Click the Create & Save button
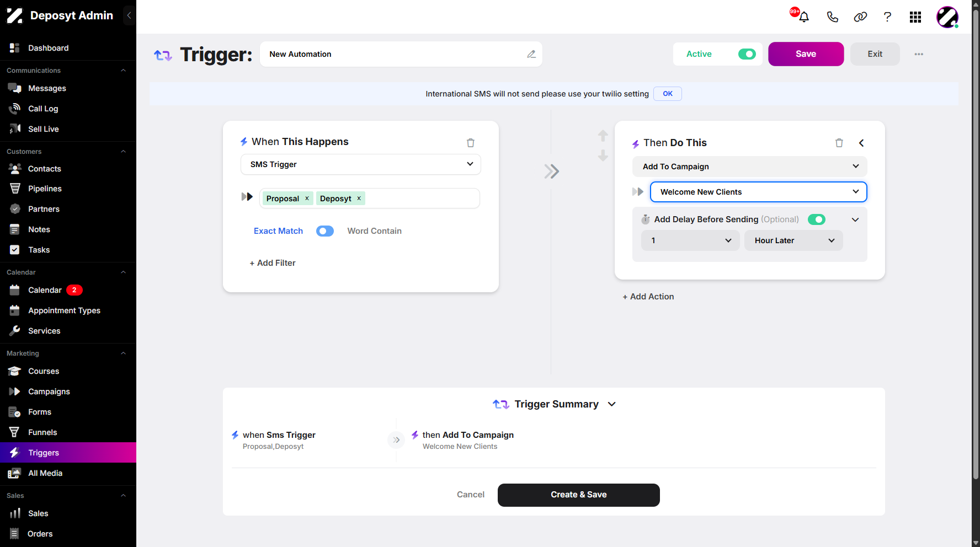Viewport: 980px width, 547px height. (578, 495)
